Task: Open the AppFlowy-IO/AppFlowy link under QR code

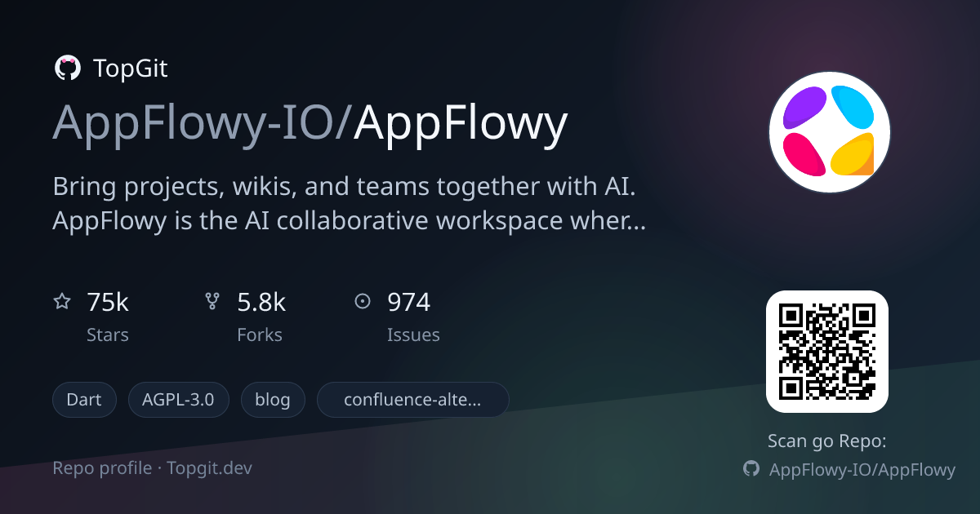Action: point(862,470)
